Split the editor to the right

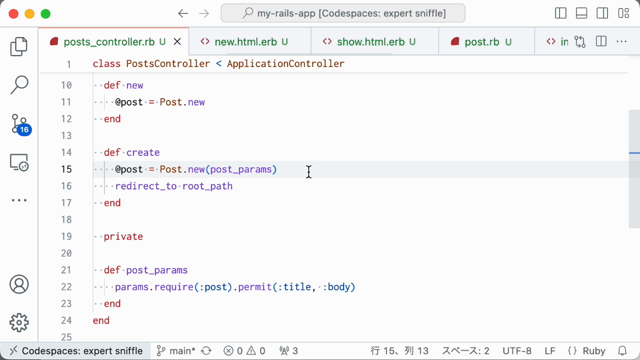(x=601, y=41)
